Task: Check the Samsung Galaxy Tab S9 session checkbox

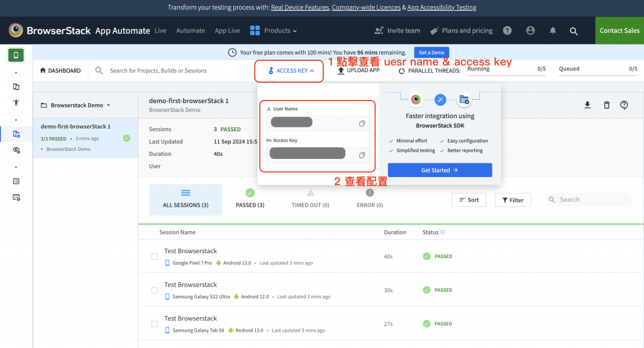Action: coord(155,324)
